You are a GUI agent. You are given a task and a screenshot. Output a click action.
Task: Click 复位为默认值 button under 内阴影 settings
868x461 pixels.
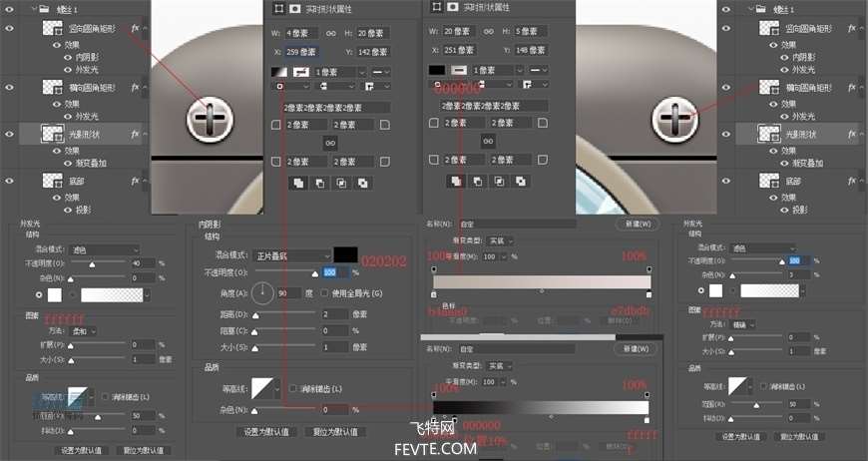(x=335, y=432)
